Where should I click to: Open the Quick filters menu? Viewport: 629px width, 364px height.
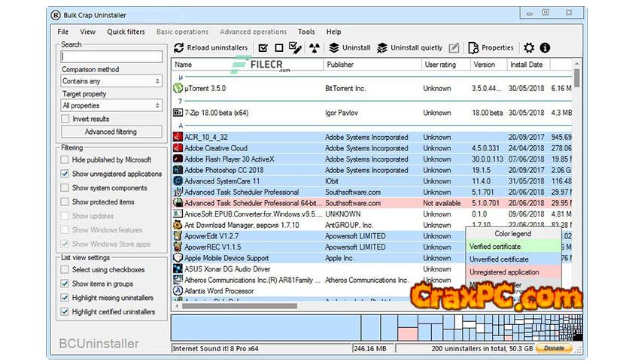[x=126, y=32]
